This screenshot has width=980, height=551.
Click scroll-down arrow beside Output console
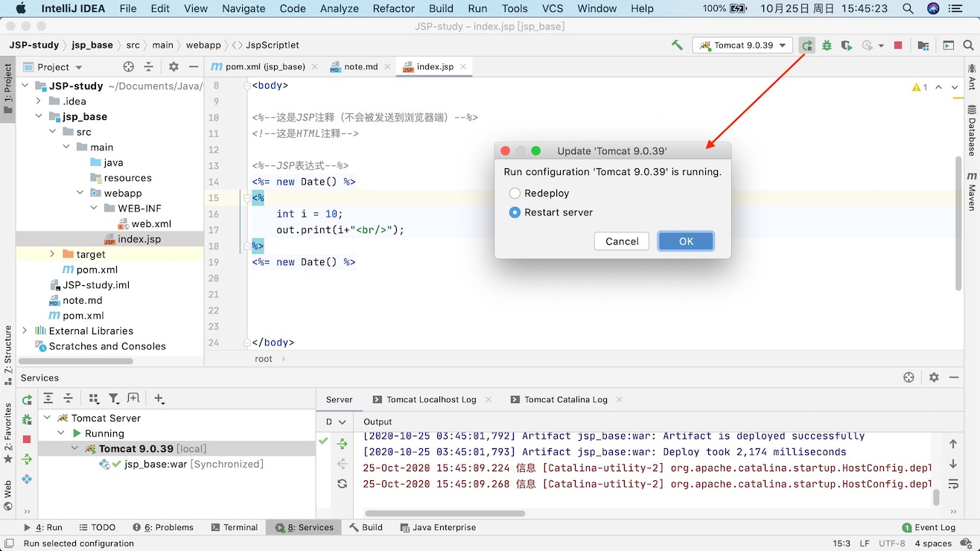click(x=953, y=464)
